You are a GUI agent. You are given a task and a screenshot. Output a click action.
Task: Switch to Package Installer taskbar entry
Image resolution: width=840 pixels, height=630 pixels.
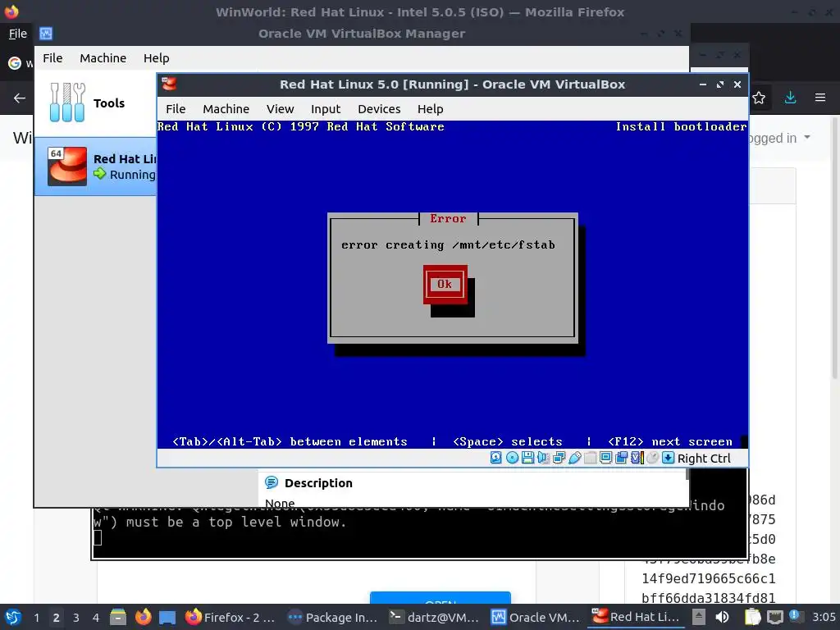[x=332, y=617]
